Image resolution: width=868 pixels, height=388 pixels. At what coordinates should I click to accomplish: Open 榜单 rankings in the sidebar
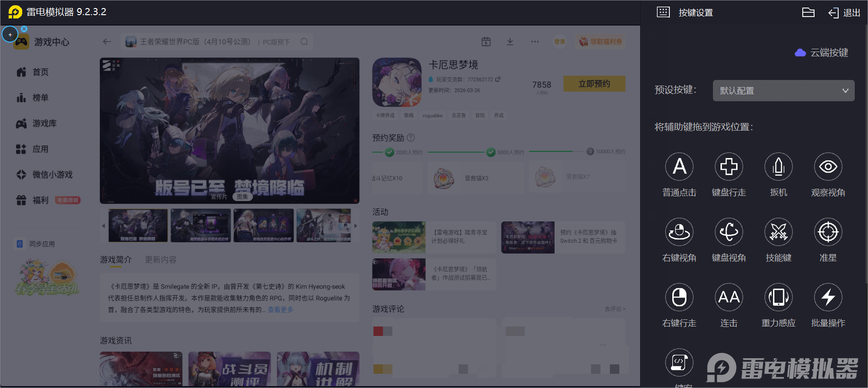(x=33, y=97)
